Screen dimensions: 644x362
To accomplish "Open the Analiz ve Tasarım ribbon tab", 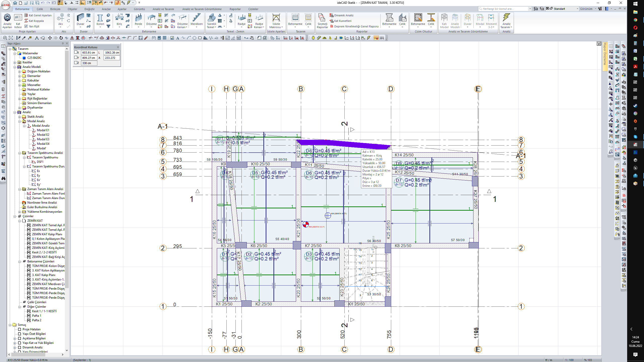I will coord(163,9).
